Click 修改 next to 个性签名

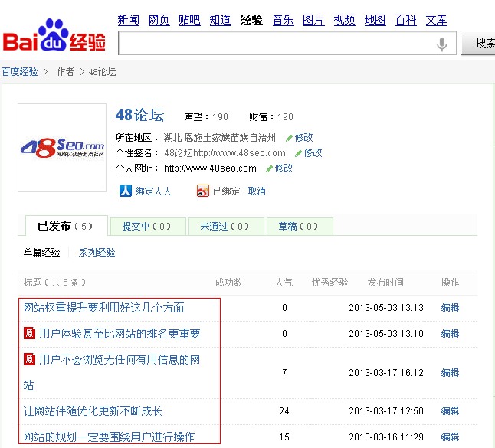pos(313,153)
